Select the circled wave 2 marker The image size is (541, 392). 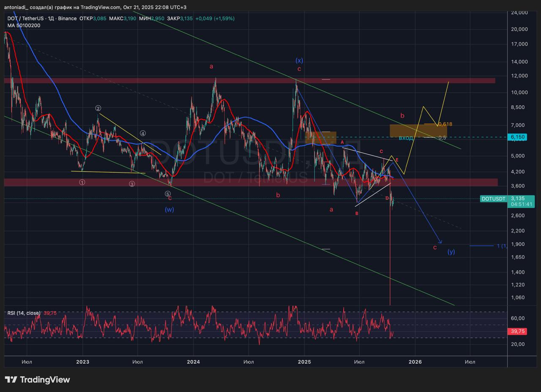tap(98, 108)
